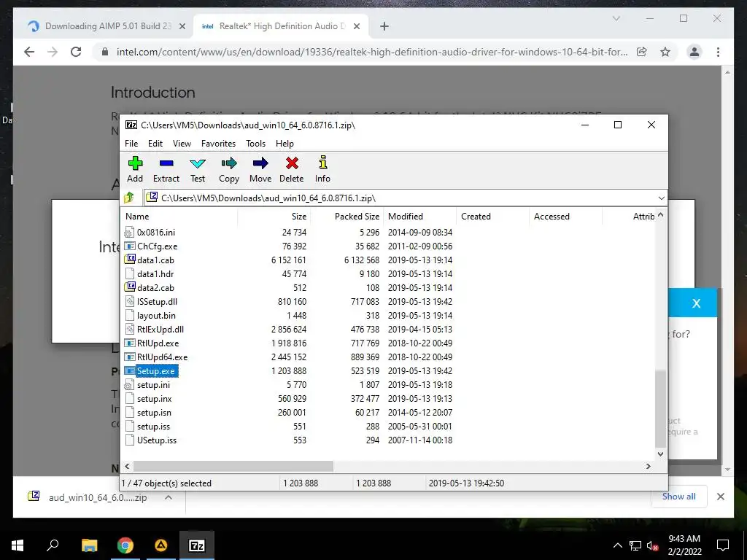747x560 pixels.
Task: Close the Realtek High Definition Audio tab
Action: coord(356,27)
